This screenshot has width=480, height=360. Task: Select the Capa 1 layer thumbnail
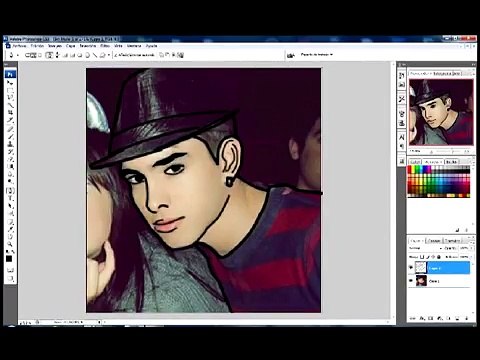[x=421, y=280]
